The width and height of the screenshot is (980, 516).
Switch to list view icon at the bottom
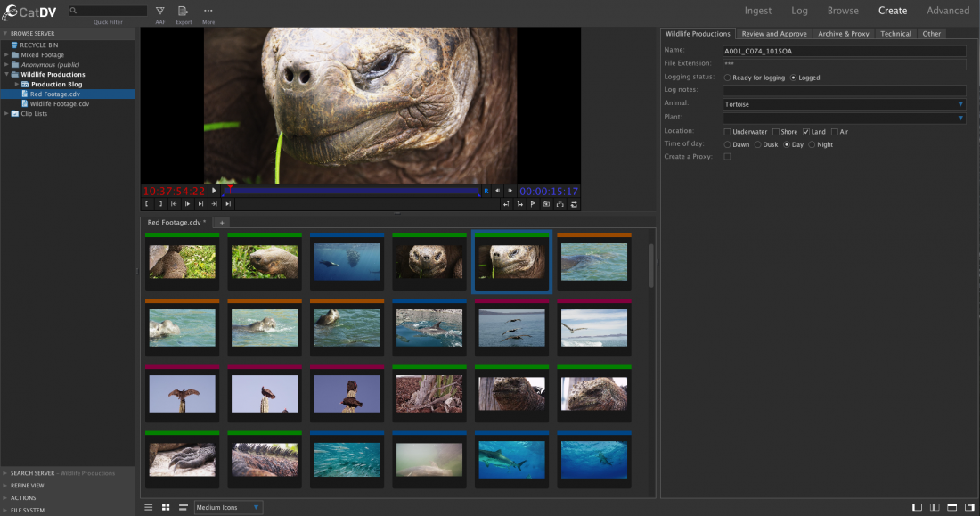point(149,507)
